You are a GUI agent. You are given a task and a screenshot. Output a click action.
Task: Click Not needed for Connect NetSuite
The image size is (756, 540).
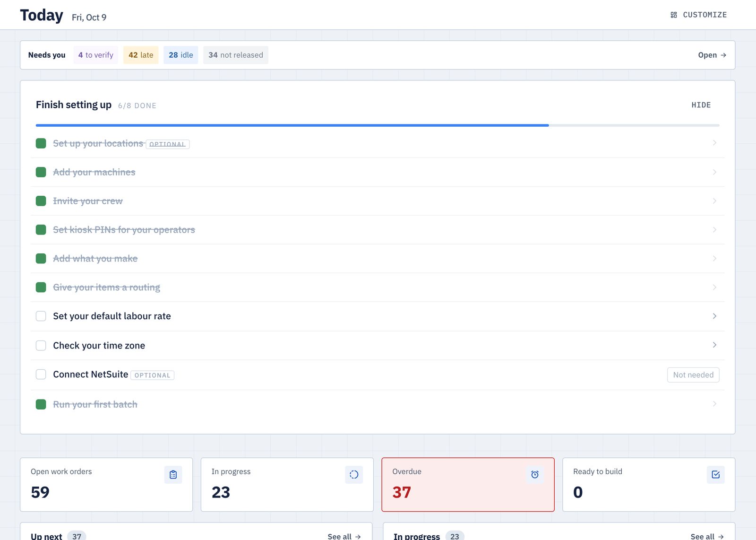pyautogui.click(x=693, y=375)
